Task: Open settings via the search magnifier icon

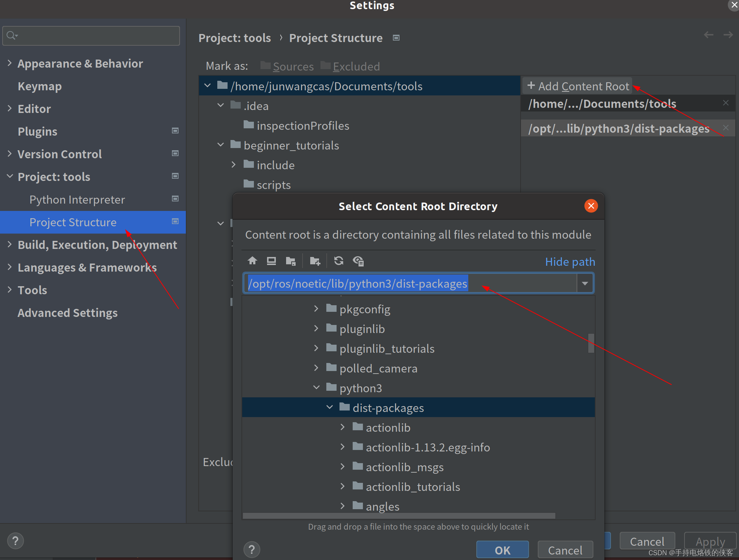Action: pyautogui.click(x=11, y=35)
